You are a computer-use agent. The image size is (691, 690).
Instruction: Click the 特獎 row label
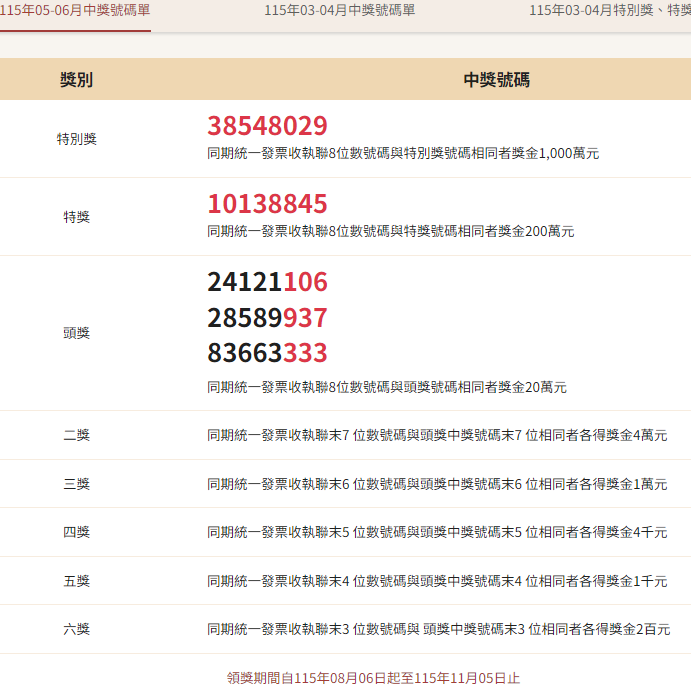pos(77,217)
